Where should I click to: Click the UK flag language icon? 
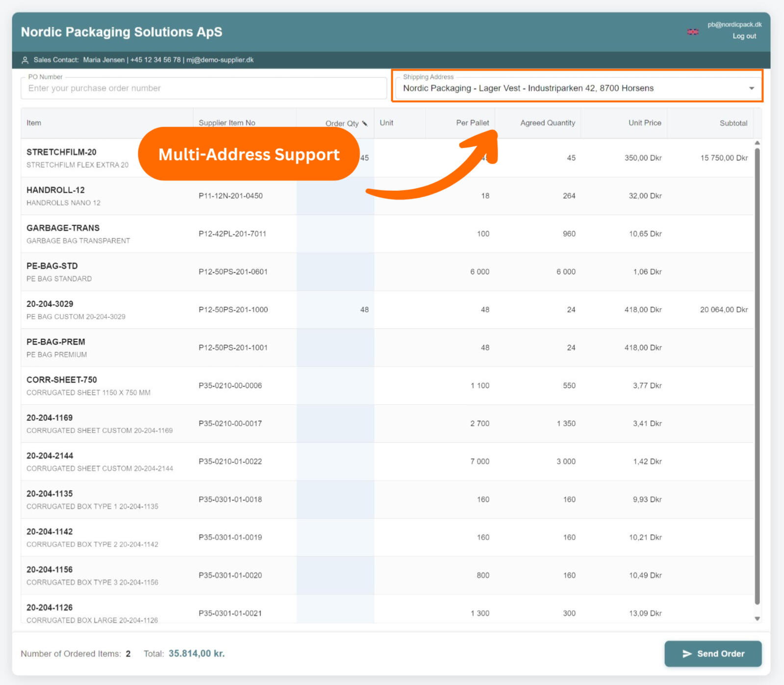[x=692, y=32]
